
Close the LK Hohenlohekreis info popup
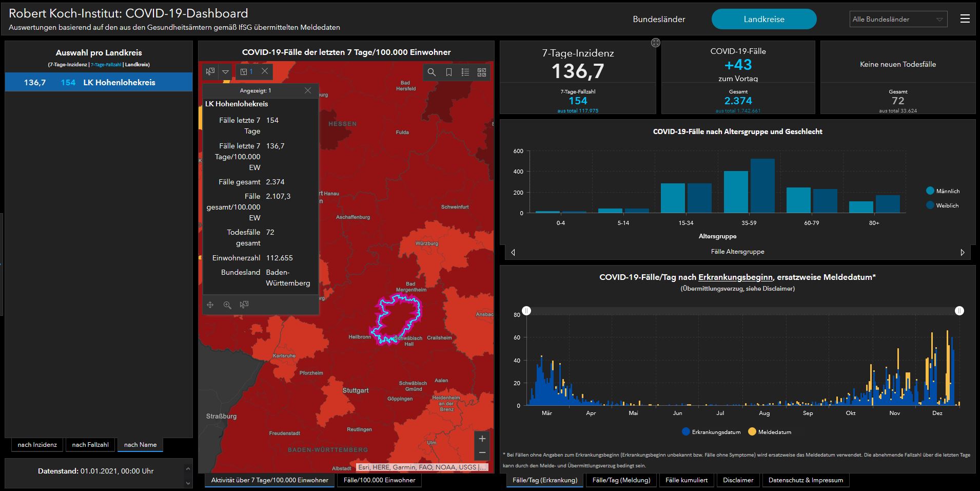308,90
